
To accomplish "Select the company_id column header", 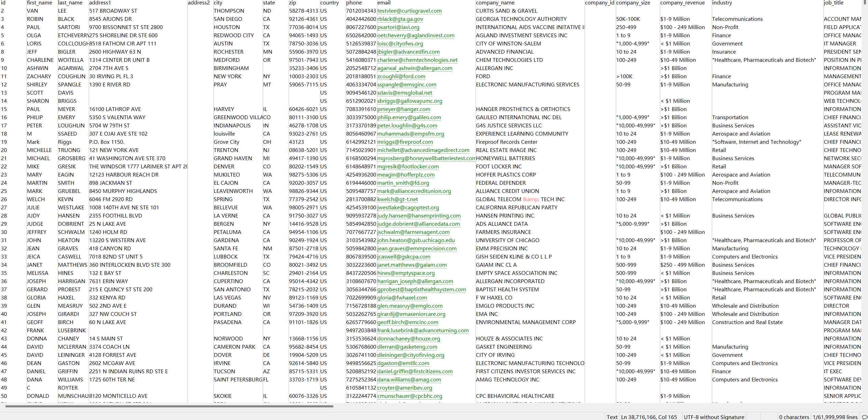I will (x=600, y=3).
